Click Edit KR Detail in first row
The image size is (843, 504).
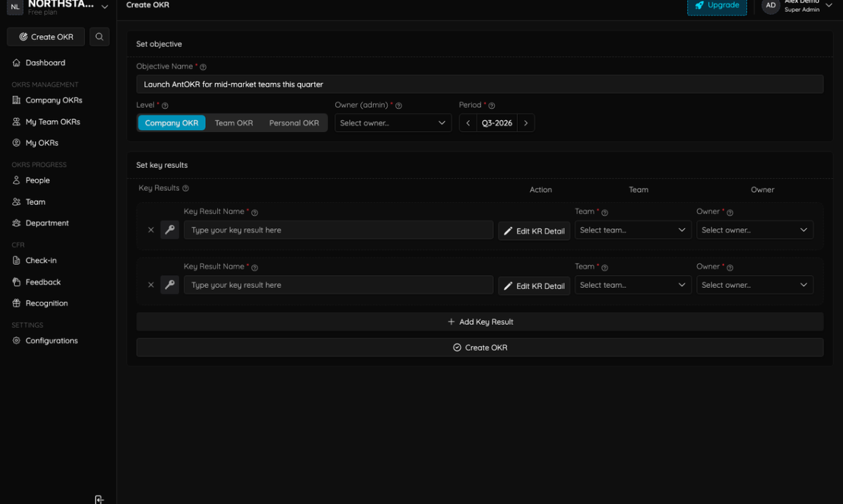point(534,231)
